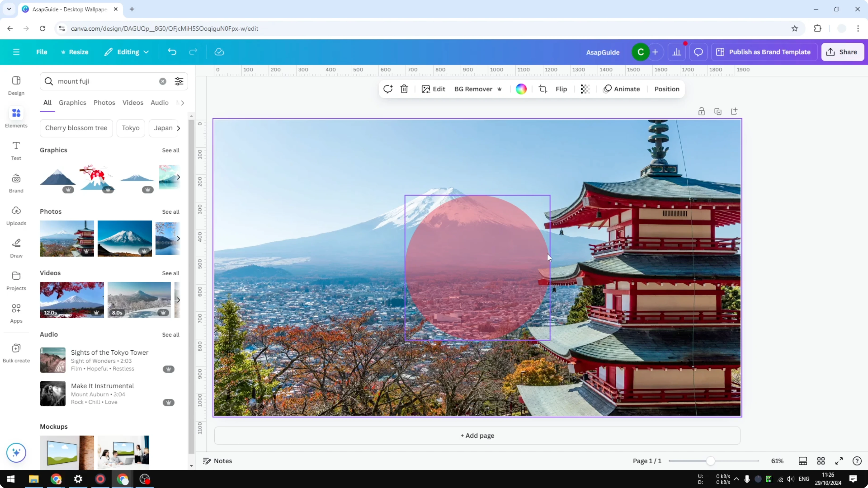Viewport: 868px width, 488px height.
Task: Open the Elements panel in the sidebar
Action: pos(16,117)
